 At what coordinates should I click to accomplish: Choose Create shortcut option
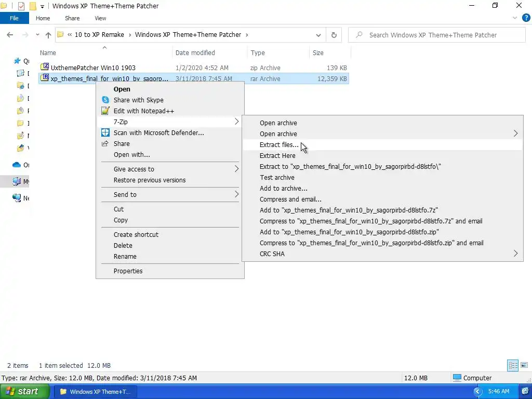click(170, 234)
